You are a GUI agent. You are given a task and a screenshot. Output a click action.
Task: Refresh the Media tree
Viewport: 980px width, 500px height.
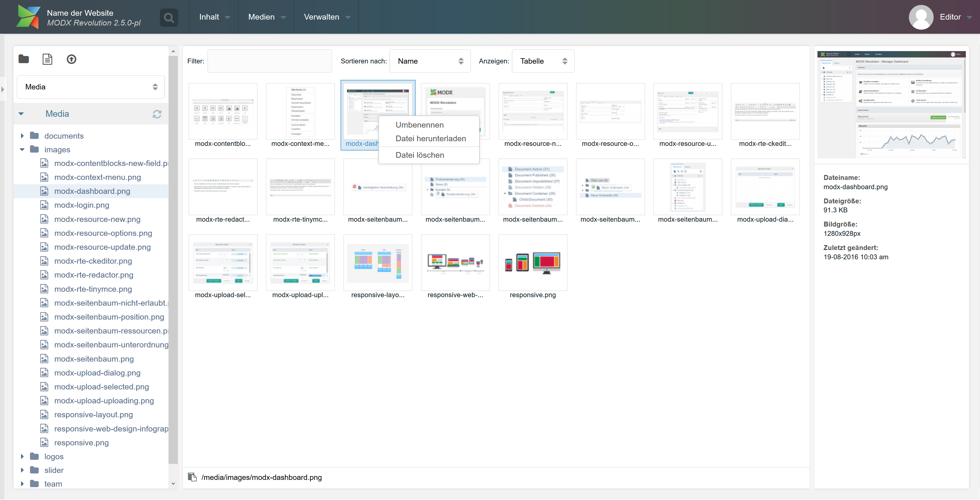click(157, 114)
